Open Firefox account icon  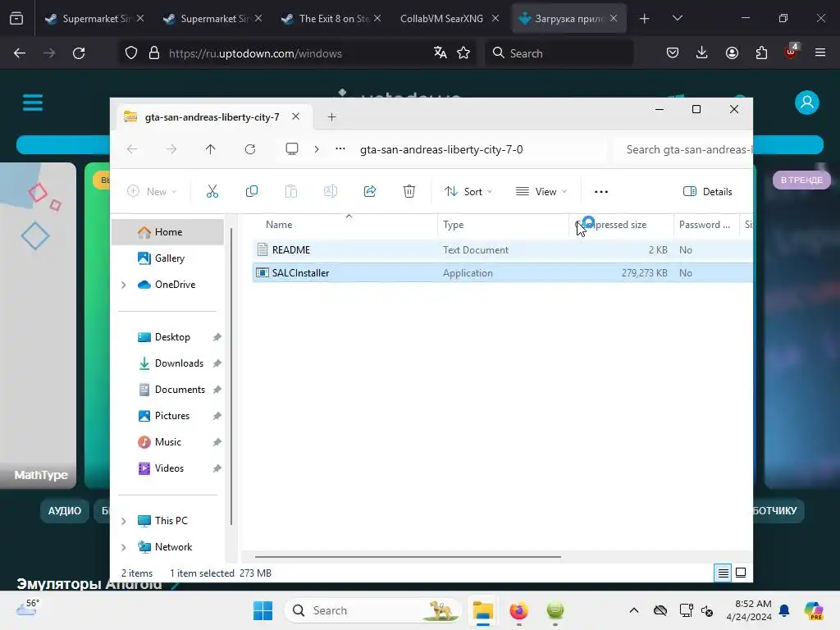(x=732, y=52)
